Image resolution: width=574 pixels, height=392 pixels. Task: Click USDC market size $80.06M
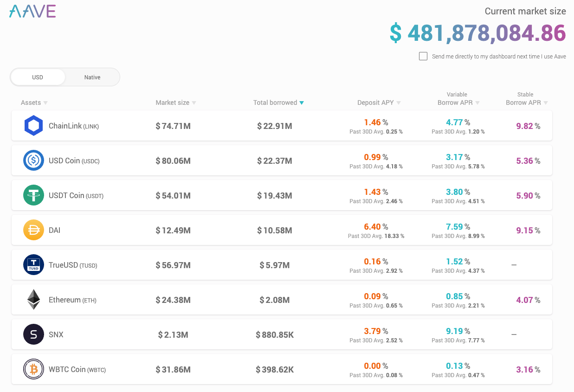173,161
